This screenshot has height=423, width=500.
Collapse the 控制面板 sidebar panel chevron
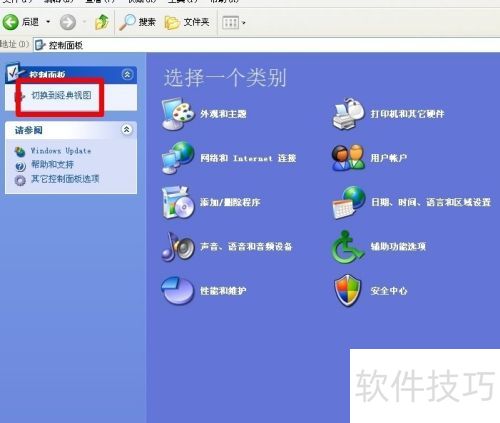(127, 74)
